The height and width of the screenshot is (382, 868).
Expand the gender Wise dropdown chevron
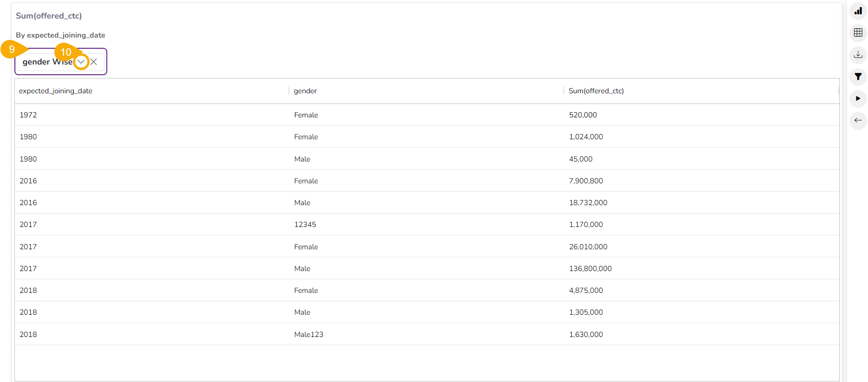(x=81, y=62)
